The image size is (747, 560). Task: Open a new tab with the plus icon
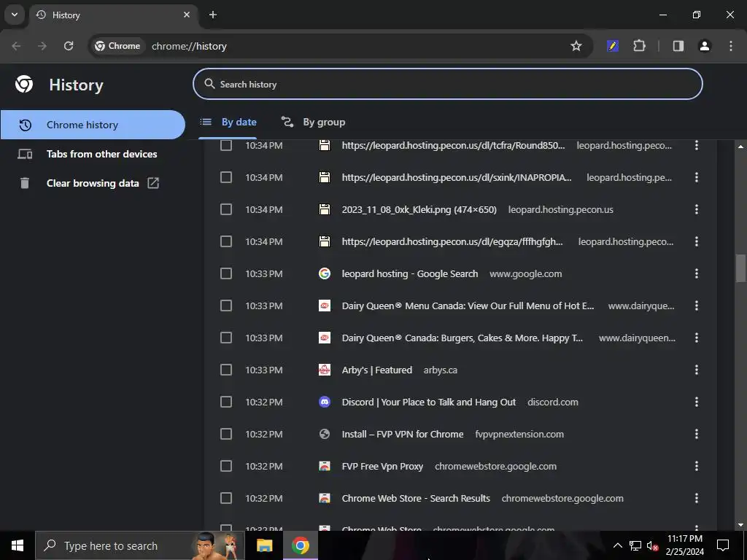click(213, 15)
